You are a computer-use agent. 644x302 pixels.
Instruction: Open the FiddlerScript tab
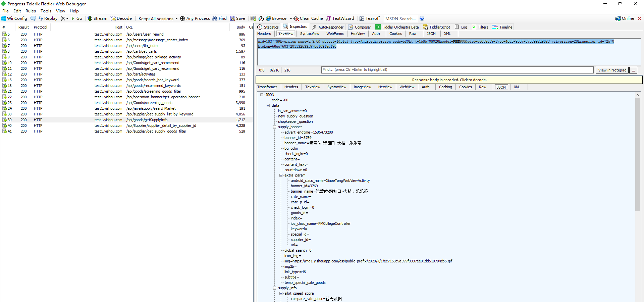point(437,27)
